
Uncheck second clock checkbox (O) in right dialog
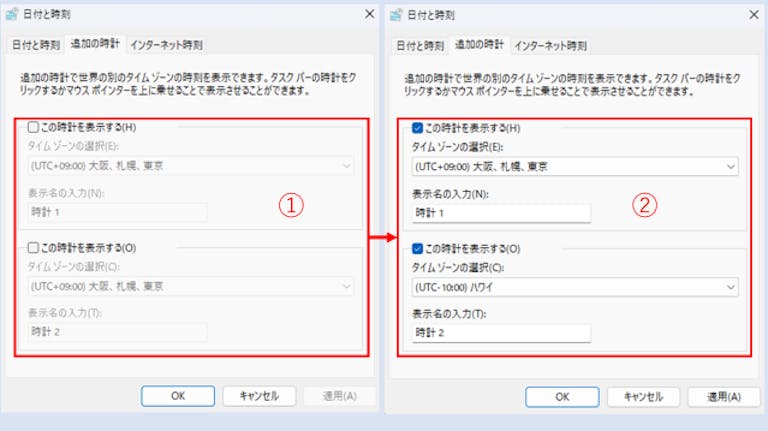click(x=417, y=249)
